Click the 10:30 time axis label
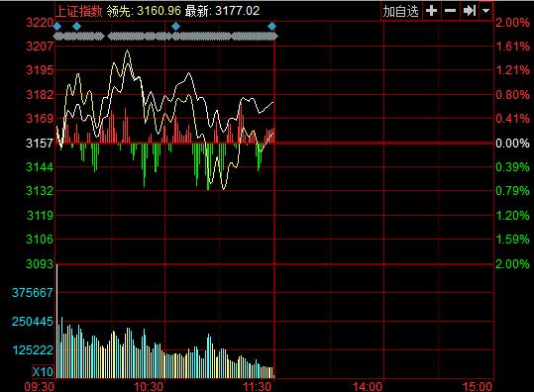This screenshot has height=392, width=534. (x=149, y=387)
